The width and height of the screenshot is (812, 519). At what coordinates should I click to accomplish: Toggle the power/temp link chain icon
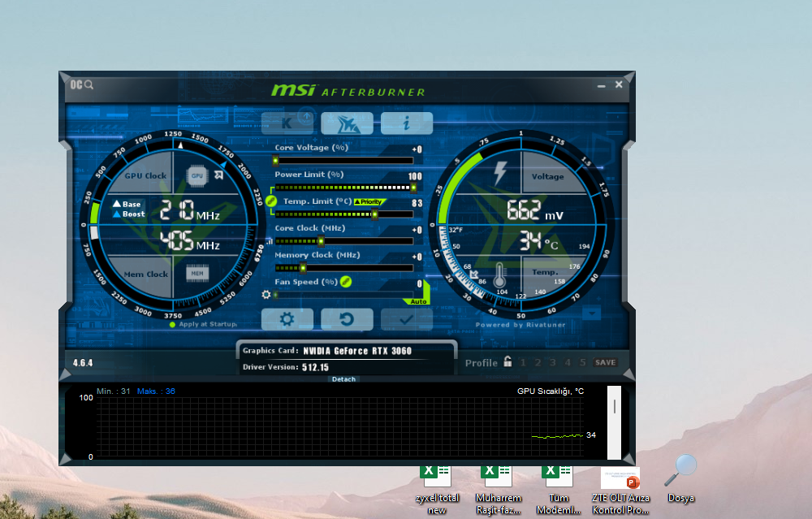tap(271, 201)
